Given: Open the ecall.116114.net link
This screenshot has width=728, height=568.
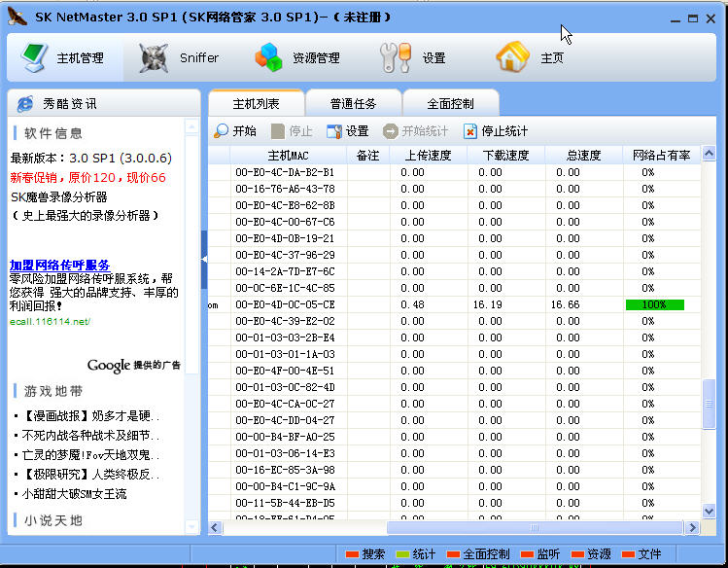Looking at the screenshot, I should [x=50, y=321].
